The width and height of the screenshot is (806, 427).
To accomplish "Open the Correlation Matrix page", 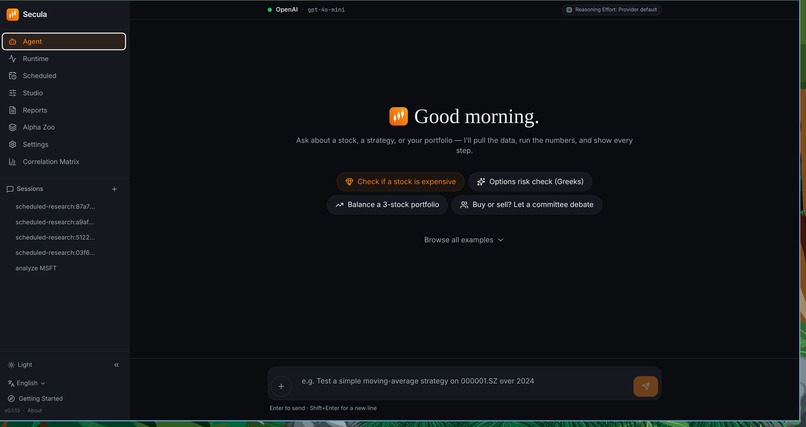I will [64, 161].
